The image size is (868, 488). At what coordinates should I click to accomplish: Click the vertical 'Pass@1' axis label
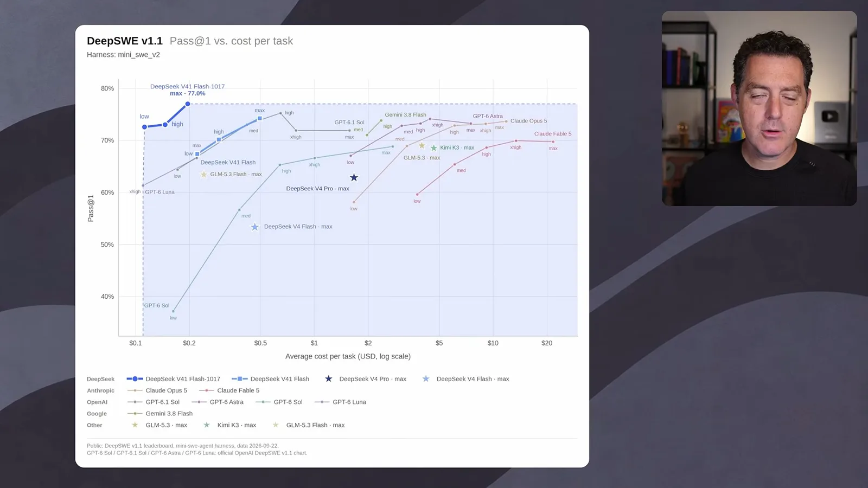91,208
